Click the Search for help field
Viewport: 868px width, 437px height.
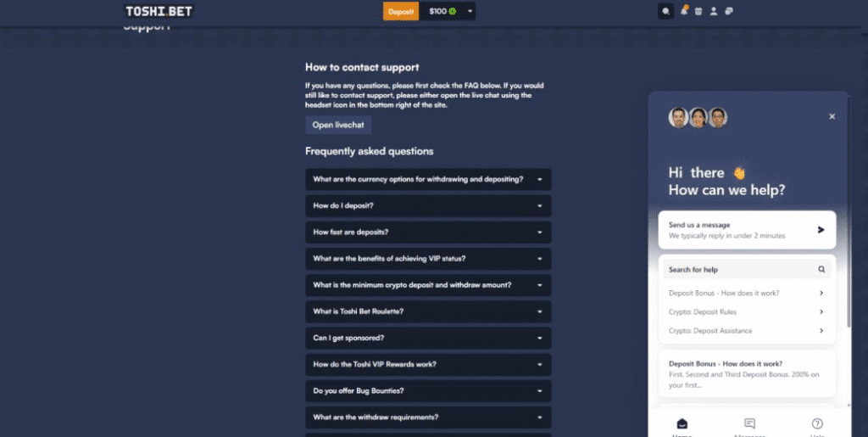coord(737,269)
